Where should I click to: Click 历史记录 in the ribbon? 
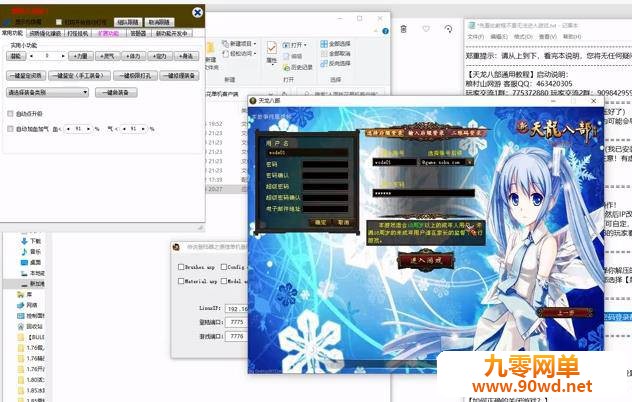tap(297, 67)
